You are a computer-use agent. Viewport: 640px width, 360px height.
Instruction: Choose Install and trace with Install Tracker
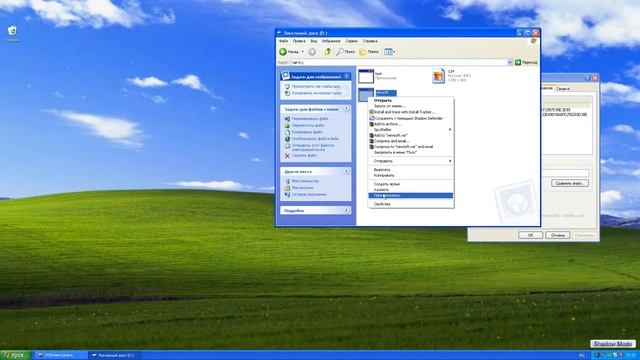pos(411,112)
